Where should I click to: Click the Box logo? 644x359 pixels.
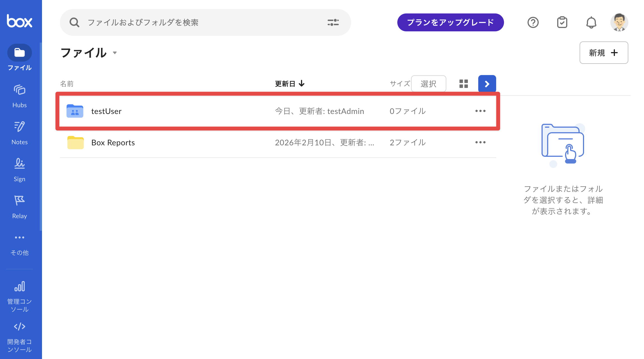tap(20, 21)
